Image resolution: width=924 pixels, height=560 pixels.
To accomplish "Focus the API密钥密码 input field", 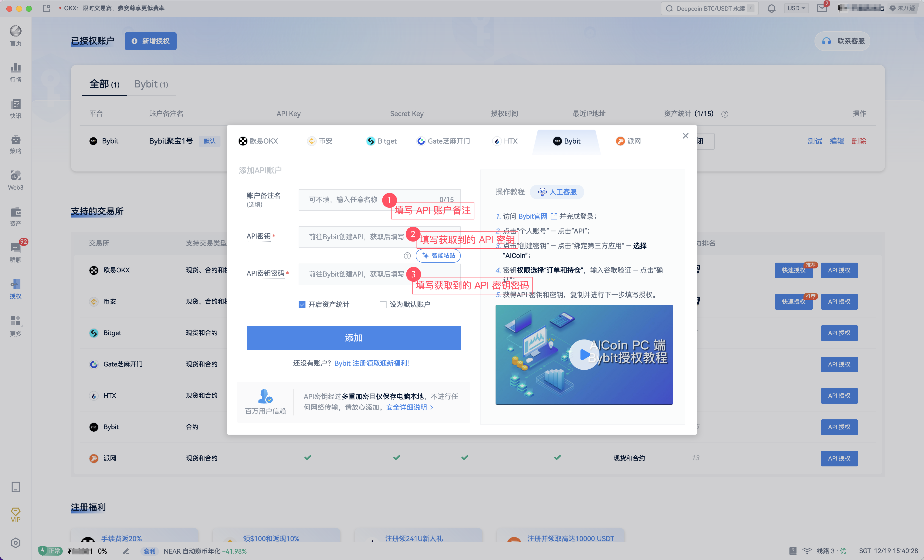I will pyautogui.click(x=379, y=275).
